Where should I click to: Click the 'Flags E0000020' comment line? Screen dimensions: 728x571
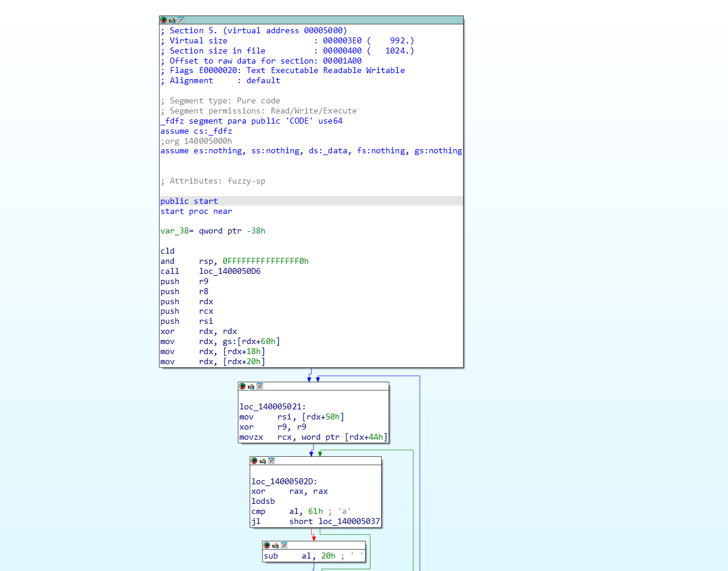tap(283, 70)
